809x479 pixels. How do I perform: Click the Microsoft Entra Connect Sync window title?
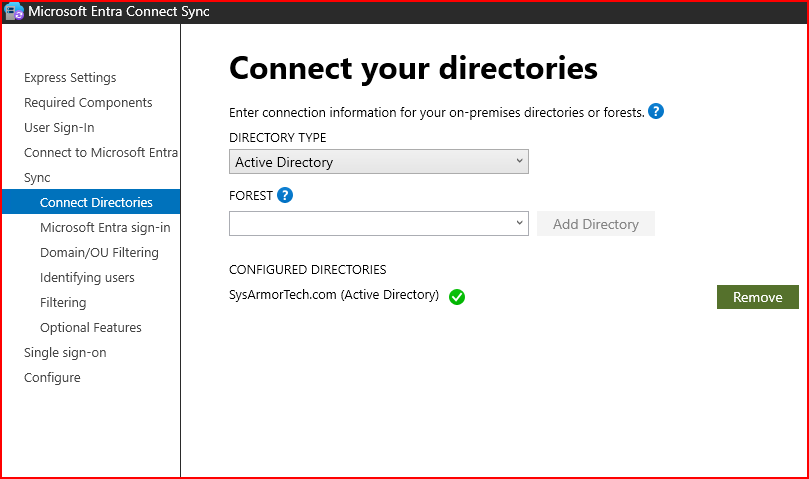119,11
